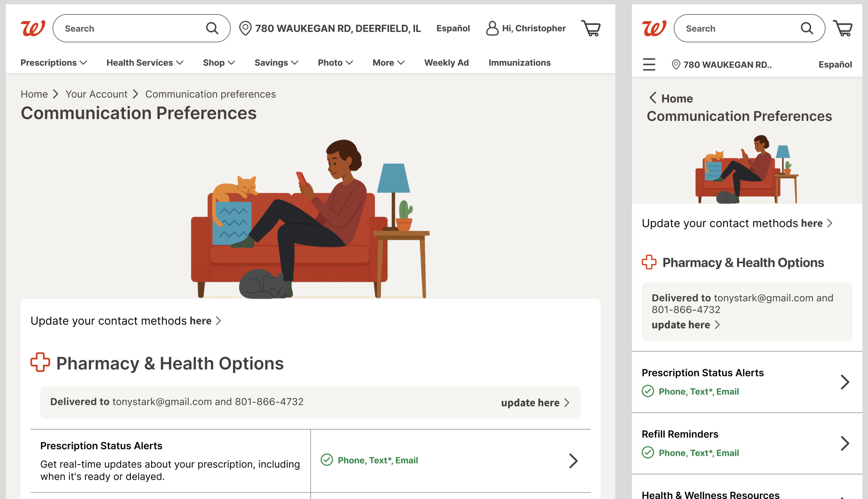Open the mobile hamburger menu icon
The image size is (868, 499).
pos(649,64)
